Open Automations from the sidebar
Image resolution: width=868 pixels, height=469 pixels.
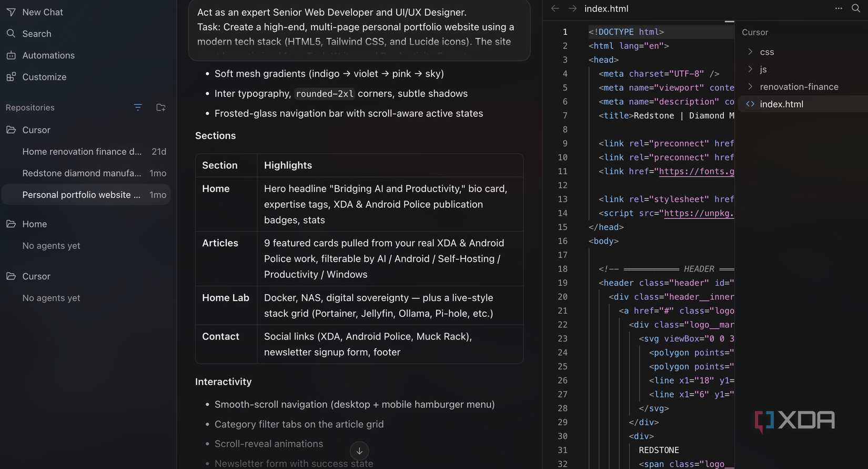41,55
